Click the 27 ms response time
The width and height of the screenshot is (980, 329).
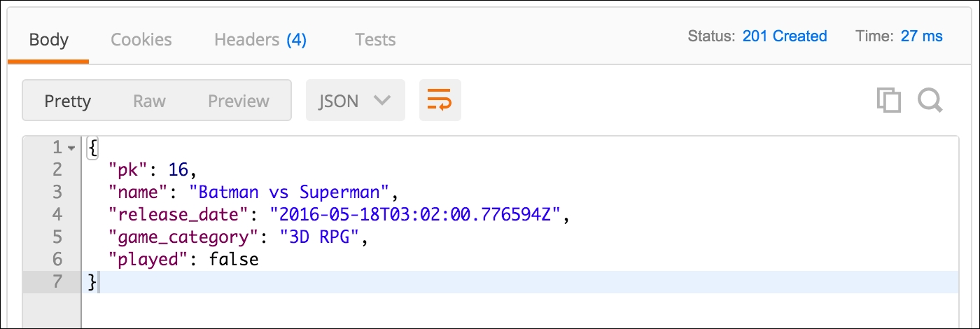(921, 36)
